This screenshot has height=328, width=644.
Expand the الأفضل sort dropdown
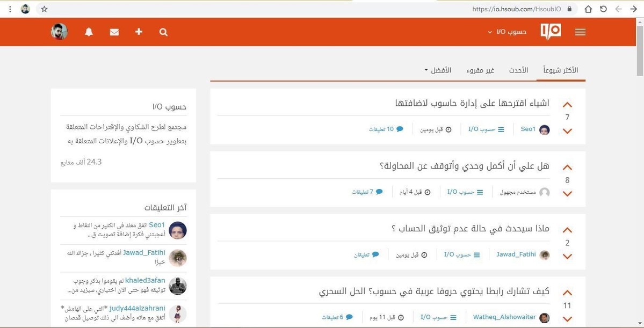pos(438,70)
